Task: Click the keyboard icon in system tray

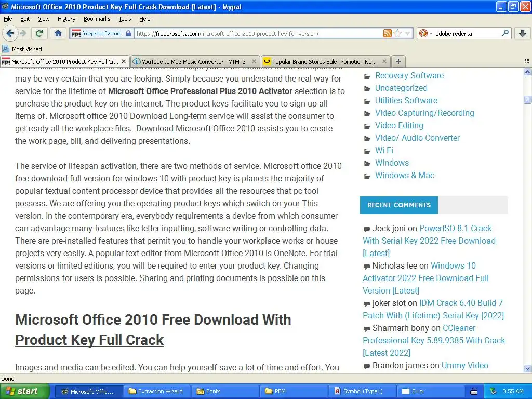Action: pyautogui.click(x=474, y=392)
